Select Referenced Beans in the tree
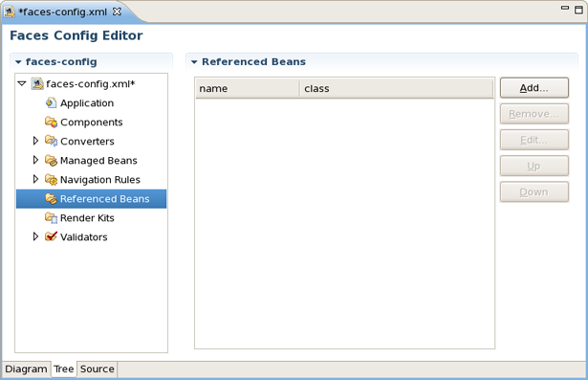The image size is (588, 380). pyautogui.click(x=91, y=199)
